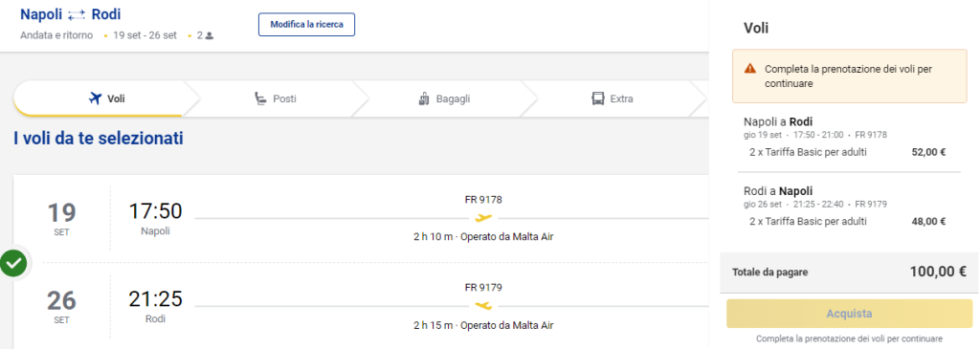Click the orange warning triangle icon

click(x=750, y=69)
